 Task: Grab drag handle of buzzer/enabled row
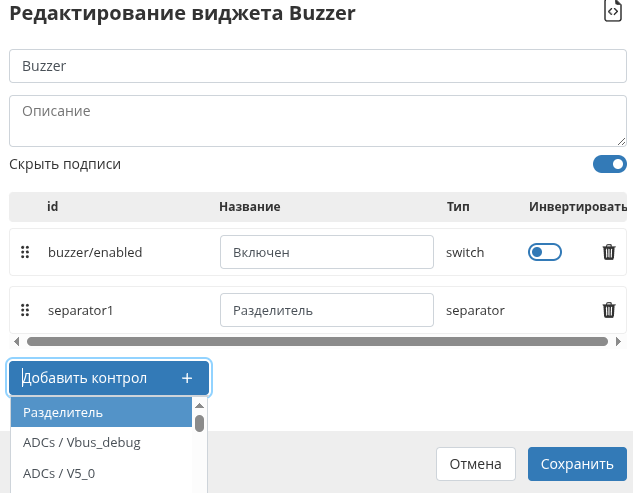(25, 252)
